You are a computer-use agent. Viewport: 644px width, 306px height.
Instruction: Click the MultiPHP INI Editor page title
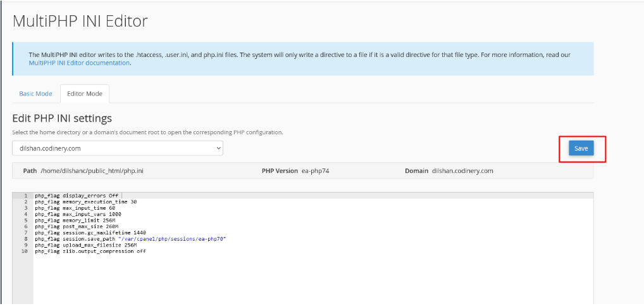pos(80,21)
